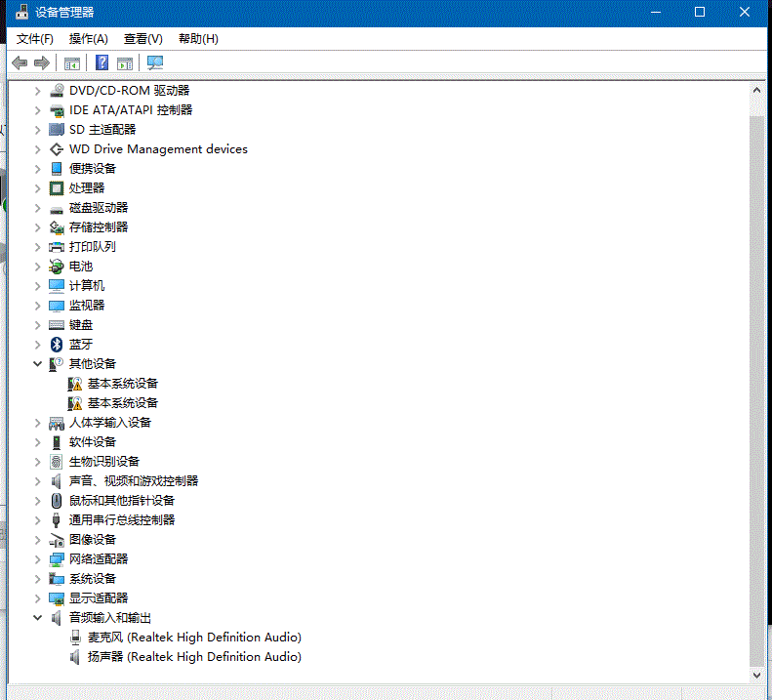Open the 操作(A) menu

tap(88, 38)
